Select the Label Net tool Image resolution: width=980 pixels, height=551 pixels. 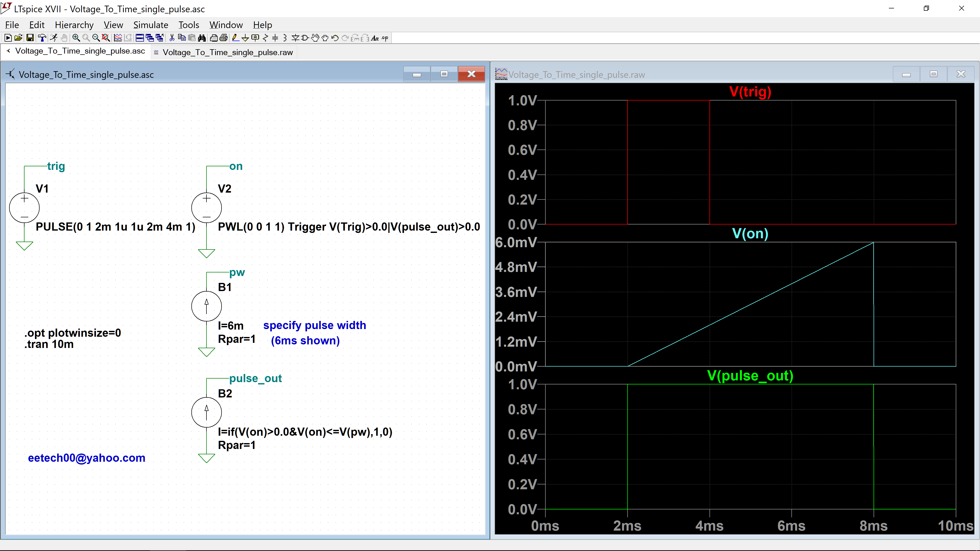255,38
